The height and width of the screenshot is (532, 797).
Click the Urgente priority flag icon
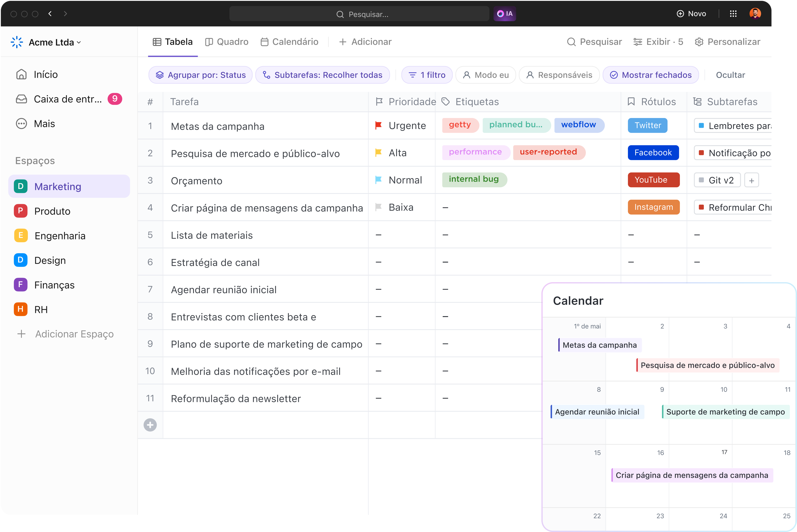coord(378,125)
